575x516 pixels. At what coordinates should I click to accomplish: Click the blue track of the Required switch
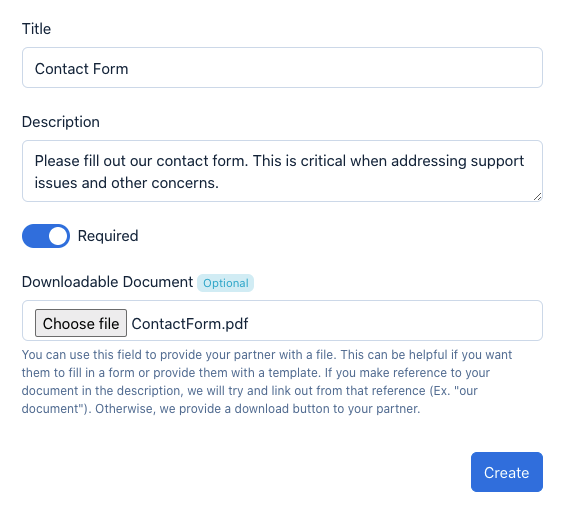35,236
